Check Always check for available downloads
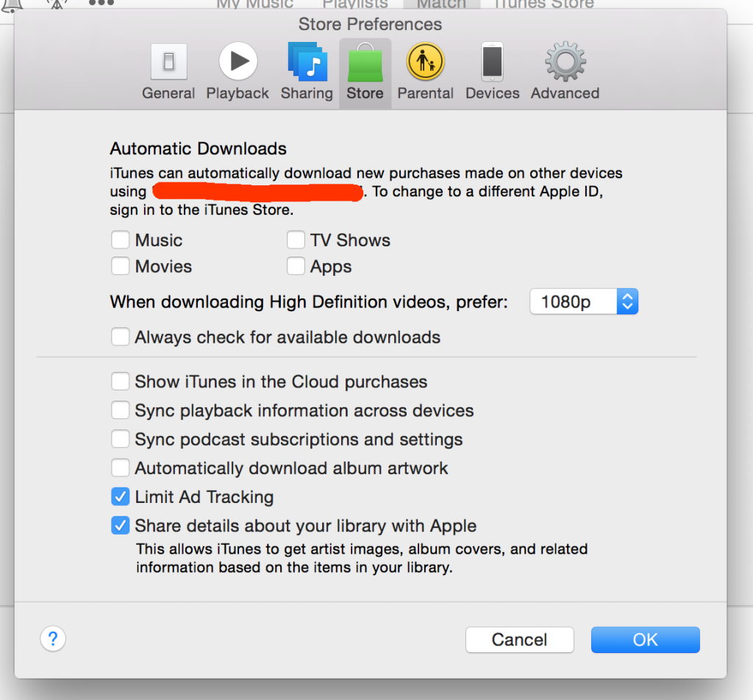The width and height of the screenshot is (753, 700). tap(120, 337)
